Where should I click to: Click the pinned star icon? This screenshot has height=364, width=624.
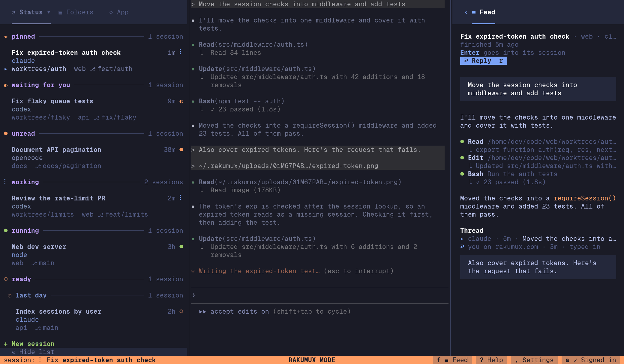click(6, 37)
